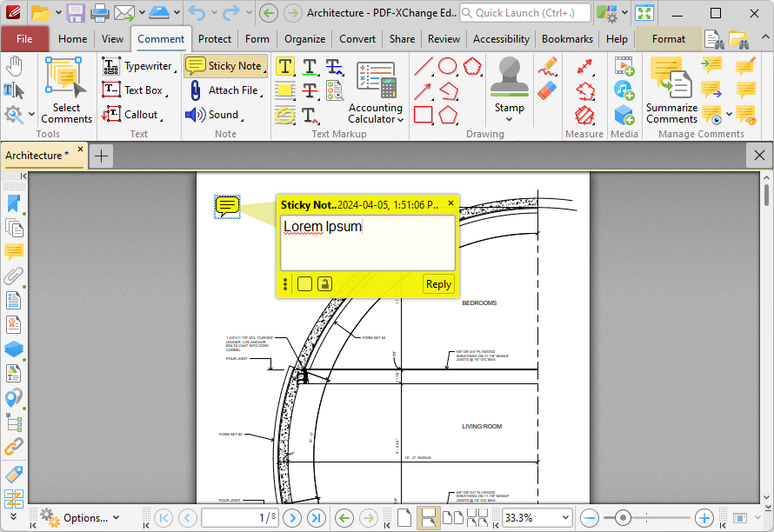Expand the Accounting Calculator dropdown

pyautogui.click(x=400, y=119)
